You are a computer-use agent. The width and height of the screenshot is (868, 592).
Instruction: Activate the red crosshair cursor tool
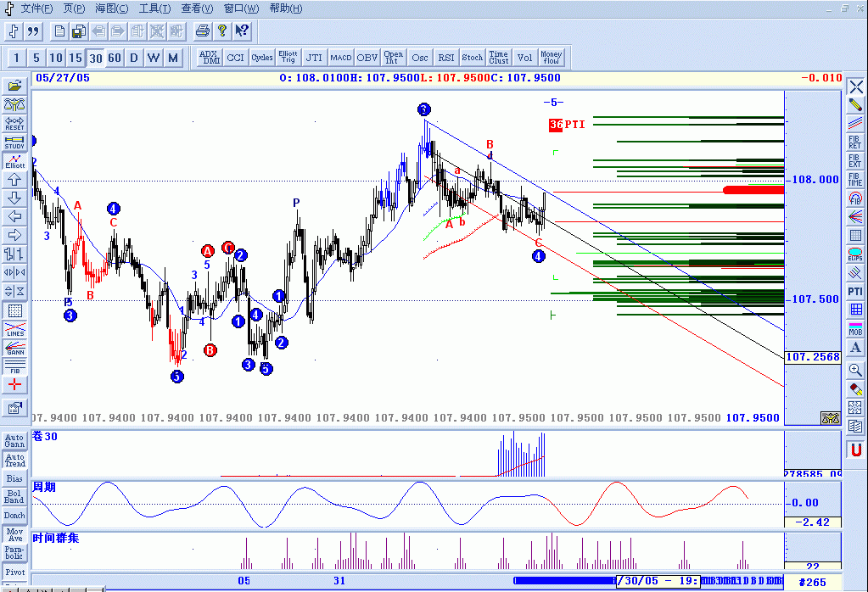click(x=14, y=385)
